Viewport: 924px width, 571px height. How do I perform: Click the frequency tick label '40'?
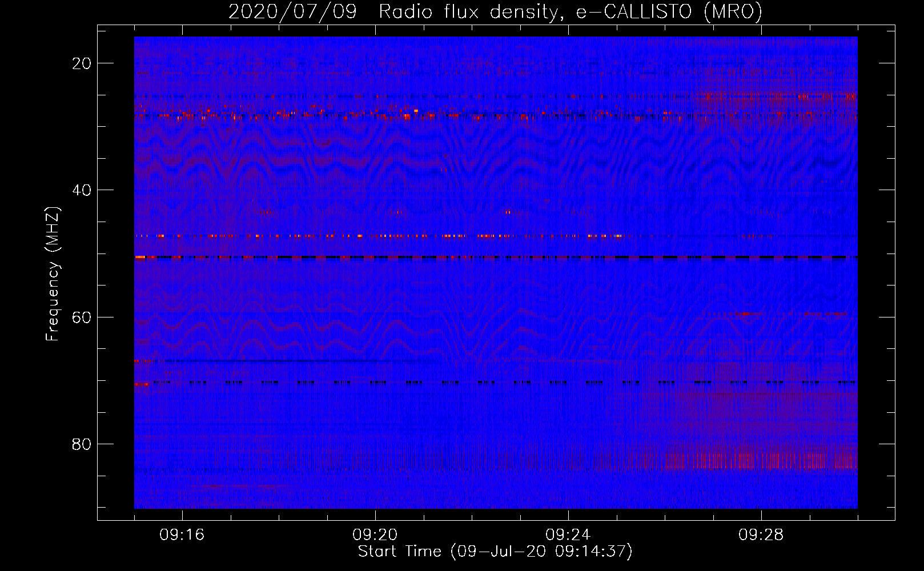82,190
